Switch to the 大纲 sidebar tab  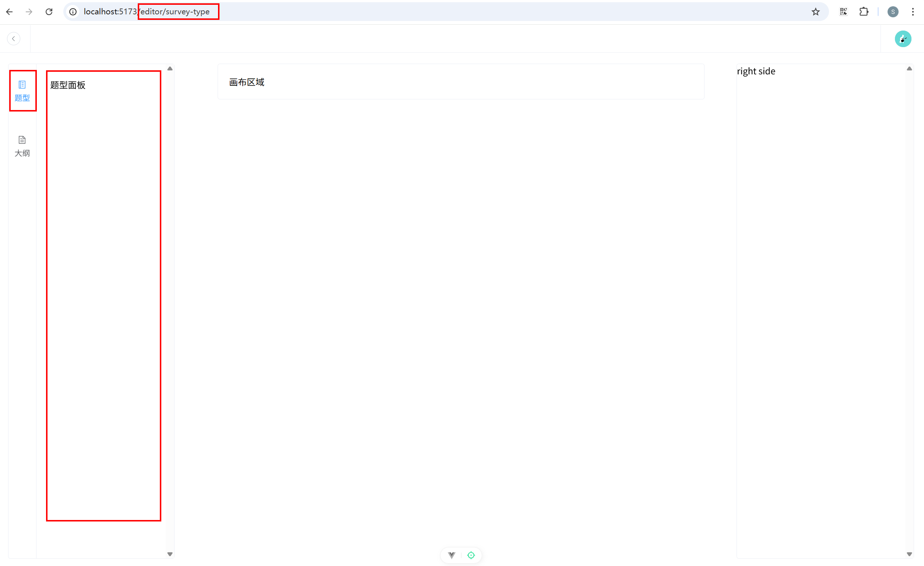pos(22,146)
